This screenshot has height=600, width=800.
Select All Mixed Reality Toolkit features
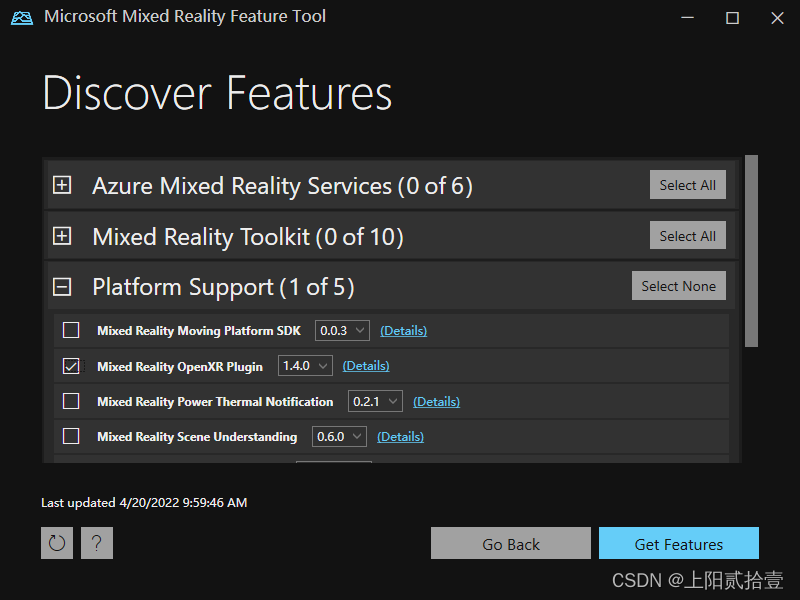click(687, 235)
